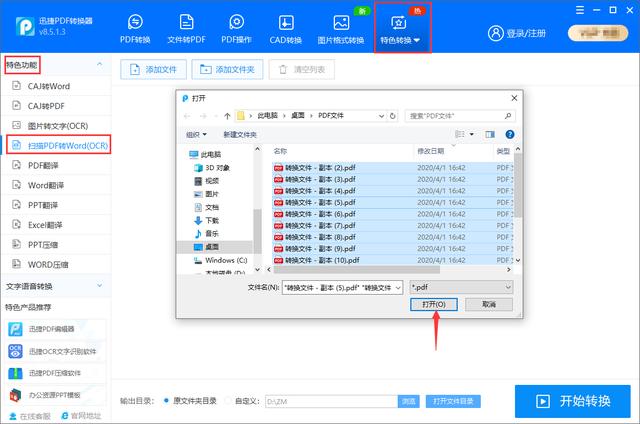Click the 搜索"PDF文件" search box
Image resolution: width=640 pixels, height=424 pixels.
[x=460, y=116]
